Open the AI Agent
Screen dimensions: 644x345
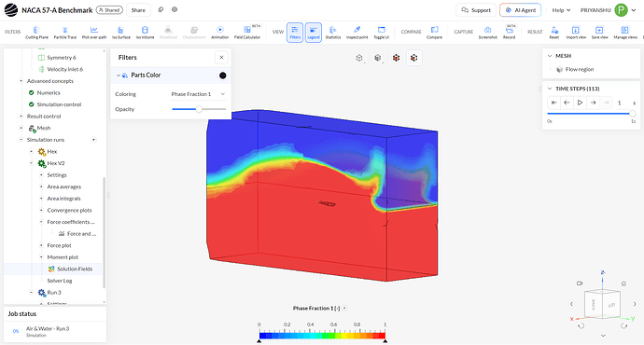click(x=521, y=10)
